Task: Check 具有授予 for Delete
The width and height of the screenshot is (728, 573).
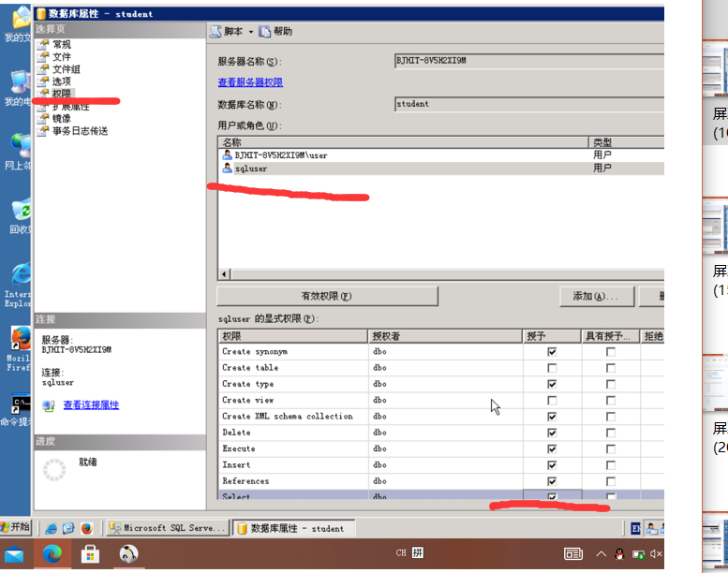Action: (x=611, y=433)
